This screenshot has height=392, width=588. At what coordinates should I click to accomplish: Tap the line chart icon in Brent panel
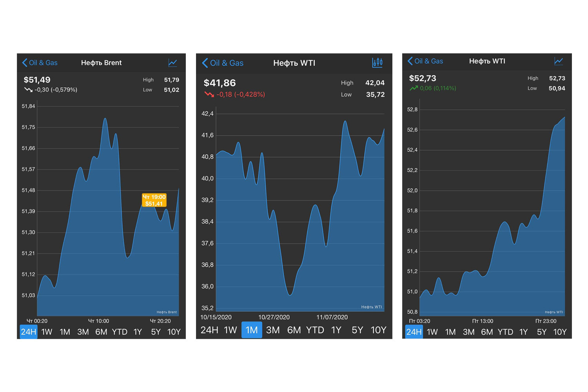(x=172, y=63)
